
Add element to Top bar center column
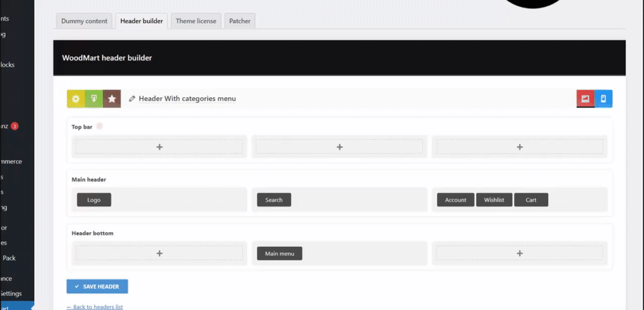(x=339, y=147)
